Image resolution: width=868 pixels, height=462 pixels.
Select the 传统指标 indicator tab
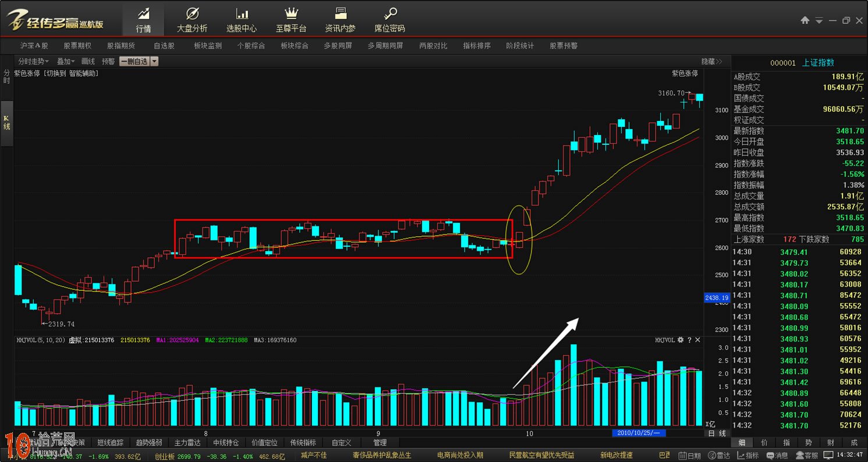303,443
